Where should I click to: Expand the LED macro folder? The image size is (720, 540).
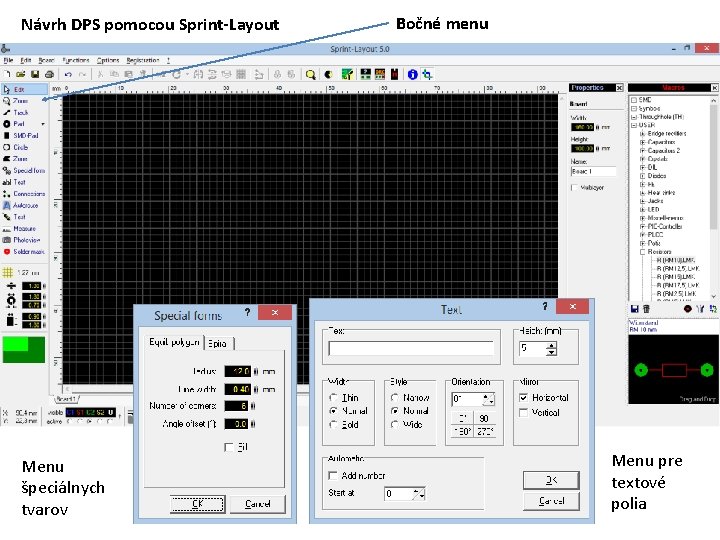pyautogui.click(x=643, y=209)
